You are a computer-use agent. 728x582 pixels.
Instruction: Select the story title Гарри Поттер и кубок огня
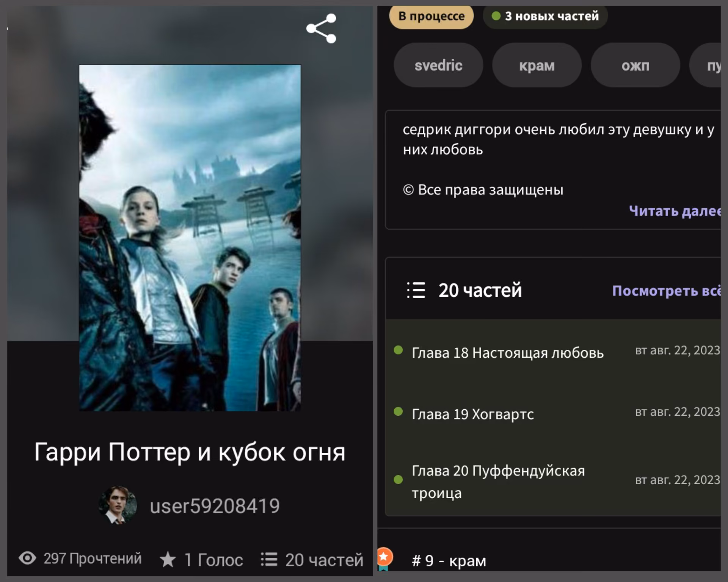[190, 452]
